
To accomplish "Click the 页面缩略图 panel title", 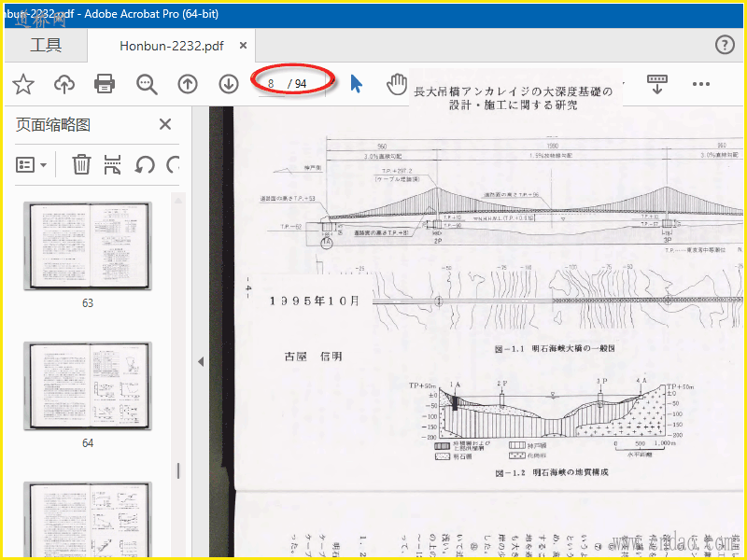I will [53, 125].
